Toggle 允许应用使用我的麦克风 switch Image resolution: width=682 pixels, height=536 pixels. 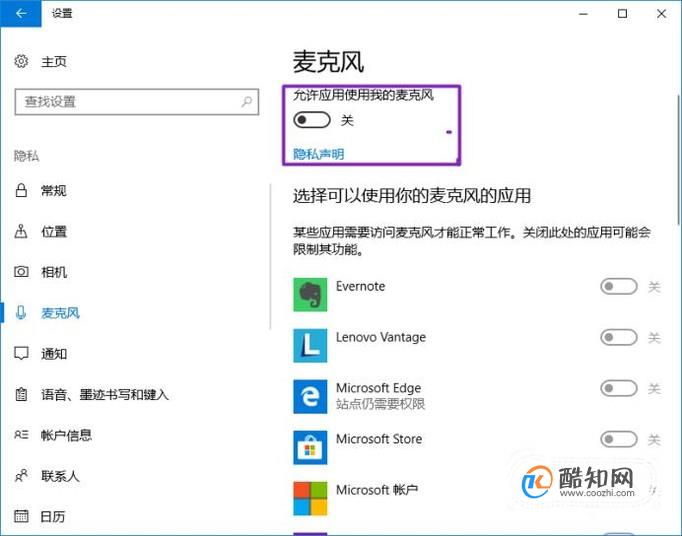click(x=312, y=120)
